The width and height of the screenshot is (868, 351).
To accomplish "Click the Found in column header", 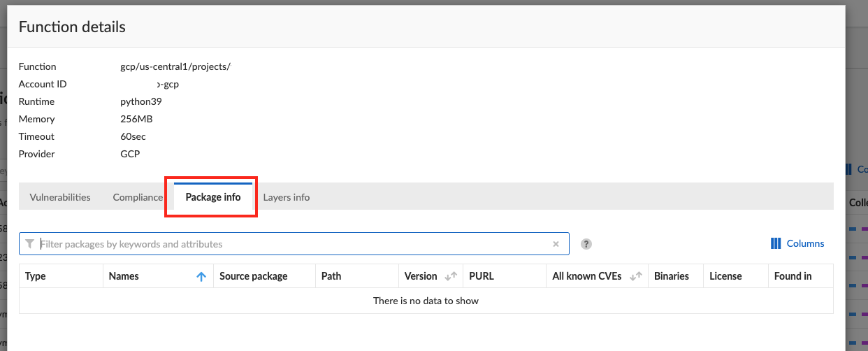I will [x=793, y=276].
